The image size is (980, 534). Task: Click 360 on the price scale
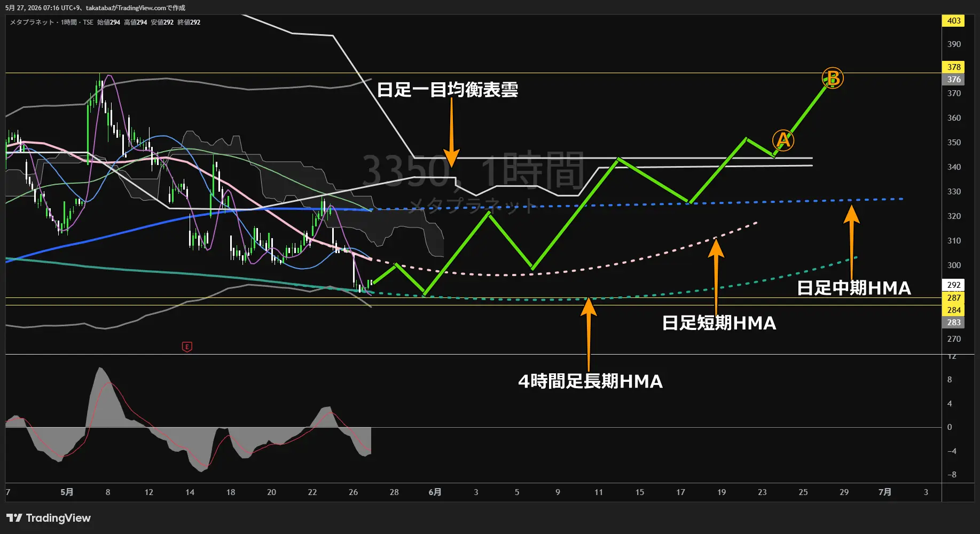pos(954,118)
